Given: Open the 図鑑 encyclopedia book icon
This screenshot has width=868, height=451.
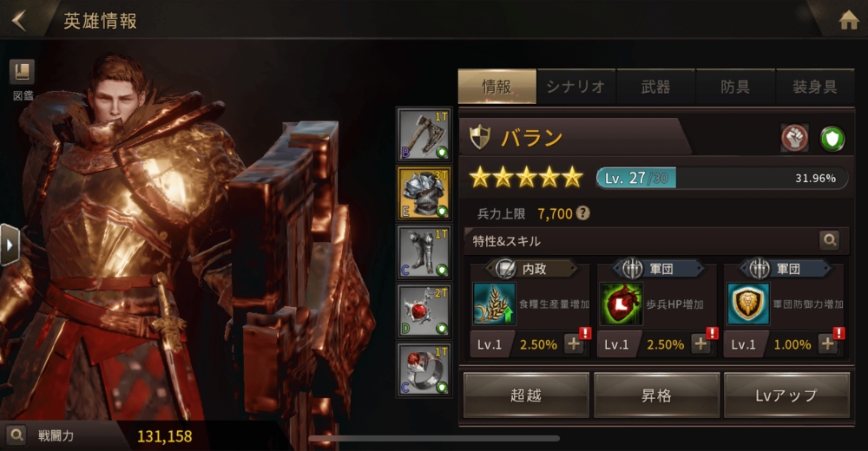Looking at the screenshot, I should (23, 73).
